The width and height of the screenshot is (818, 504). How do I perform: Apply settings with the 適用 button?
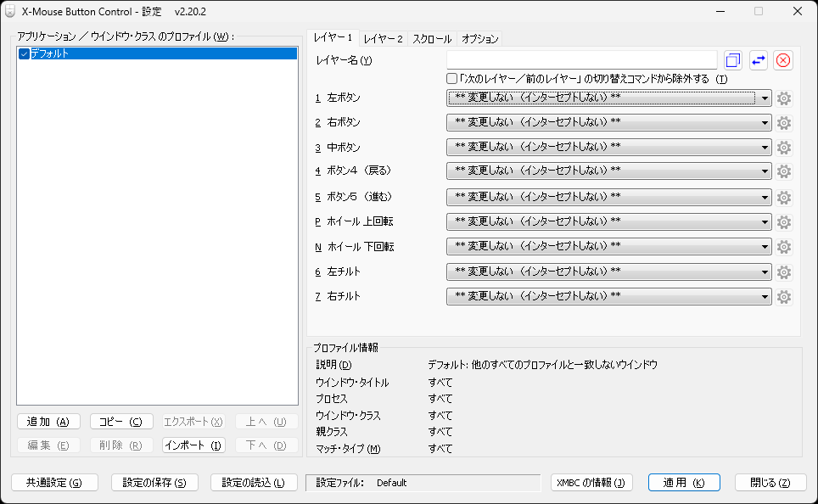(x=683, y=482)
